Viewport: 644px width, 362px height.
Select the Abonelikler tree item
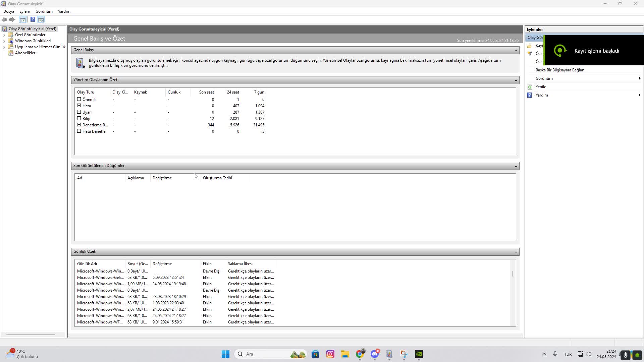point(25,53)
